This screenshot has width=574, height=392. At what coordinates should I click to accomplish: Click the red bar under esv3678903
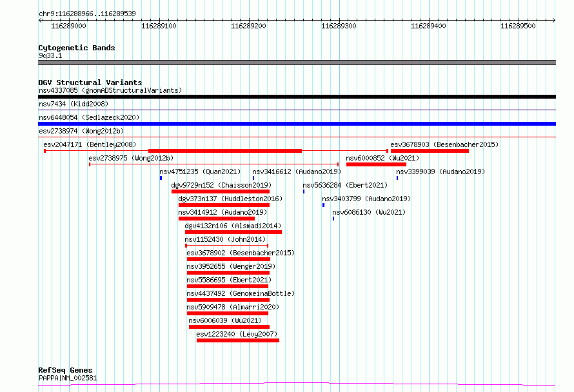(x=430, y=151)
